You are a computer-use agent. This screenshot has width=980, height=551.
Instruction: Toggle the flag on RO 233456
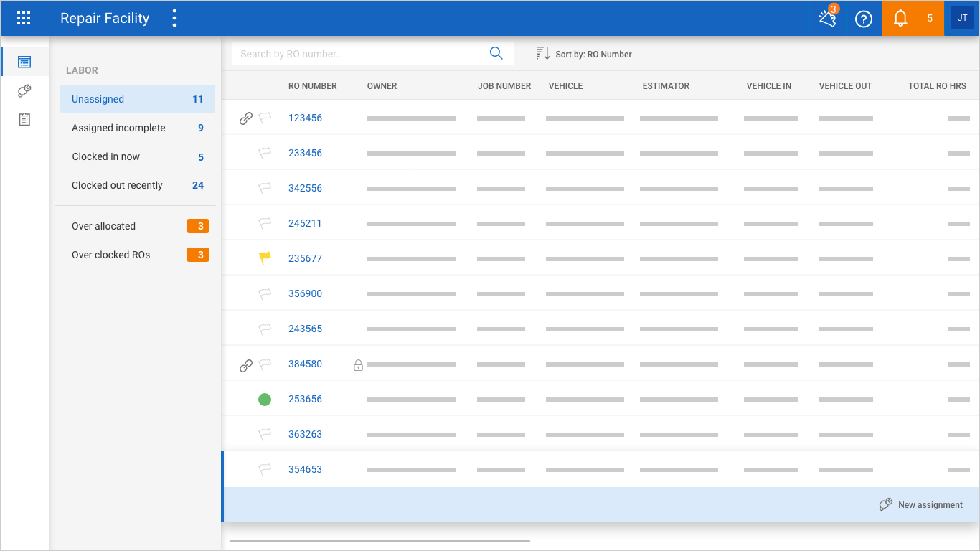coord(265,153)
